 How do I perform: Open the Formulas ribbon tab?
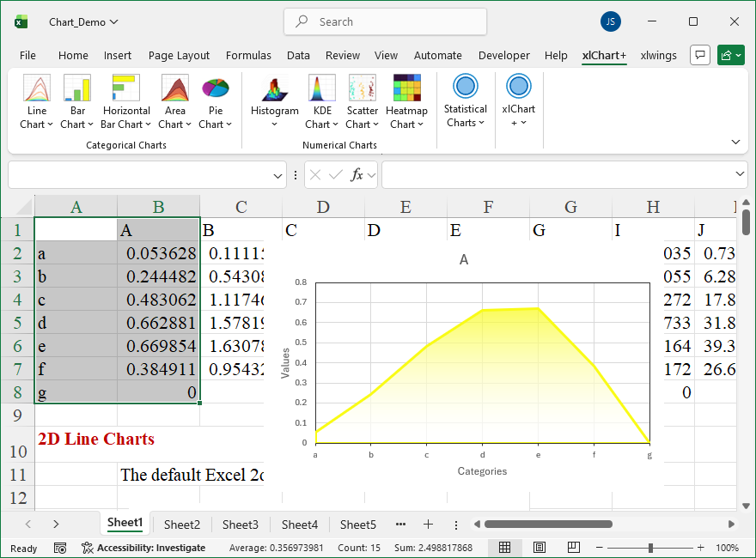[248, 56]
